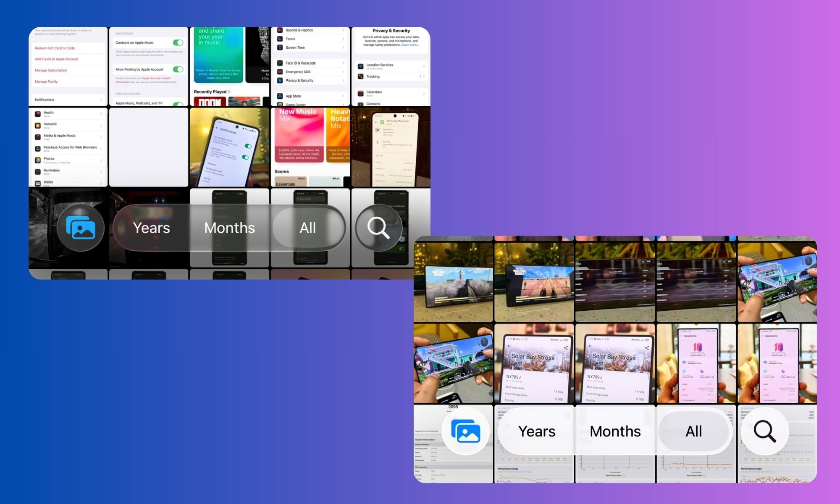Viewport: 840px width, 504px height.
Task: Click the Location Services arrow icon
Action: click(360, 66)
